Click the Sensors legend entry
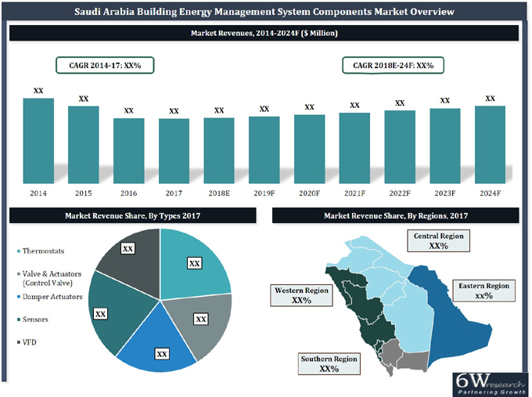 point(33,319)
